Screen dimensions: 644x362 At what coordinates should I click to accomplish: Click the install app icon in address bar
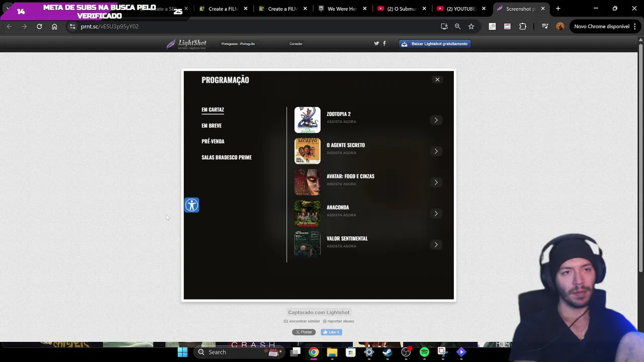point(444,26)
